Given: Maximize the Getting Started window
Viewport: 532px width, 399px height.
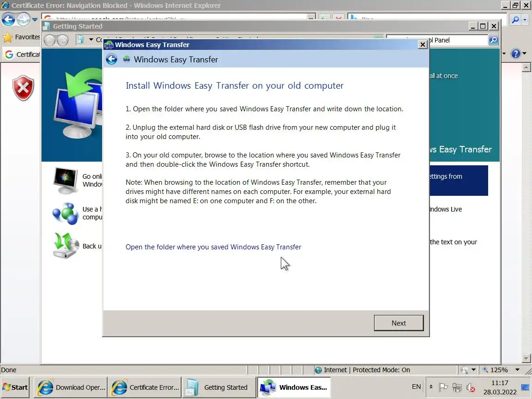Looking at the screenshot, I should 483,26.
